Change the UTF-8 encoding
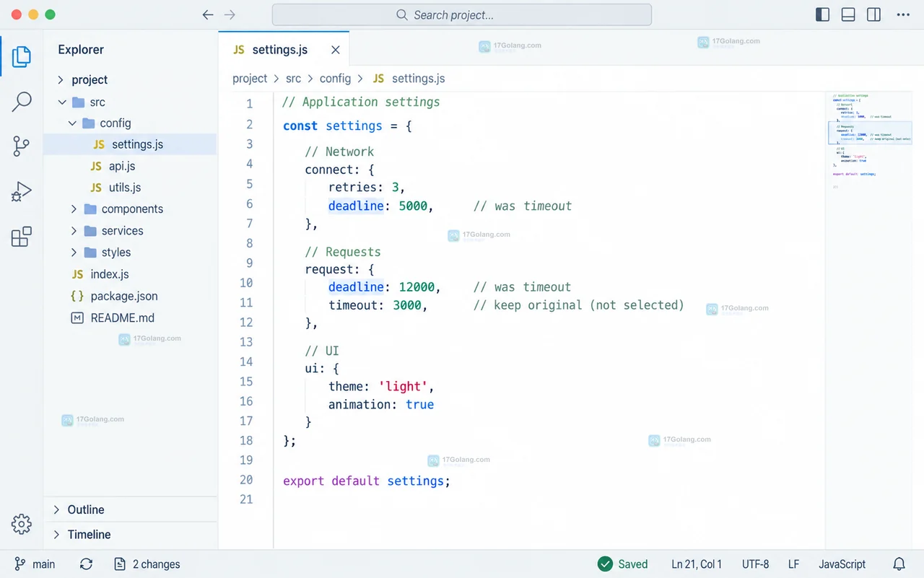The width and height of the screenshot is (924, 578). pyautogui.click(x=755, y=564)
